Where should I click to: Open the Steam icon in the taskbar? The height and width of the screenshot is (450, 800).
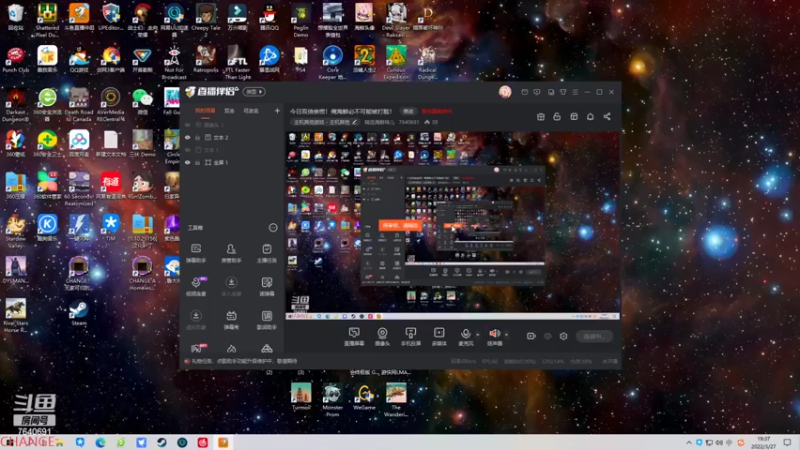pyautogui.click(x=162, y=442)
